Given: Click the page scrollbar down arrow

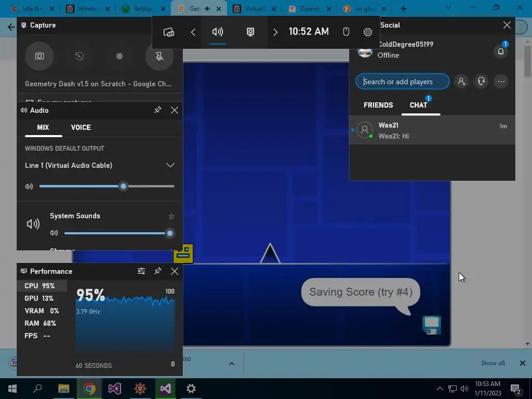Looking at the screenshot, I should pos(528,344).
